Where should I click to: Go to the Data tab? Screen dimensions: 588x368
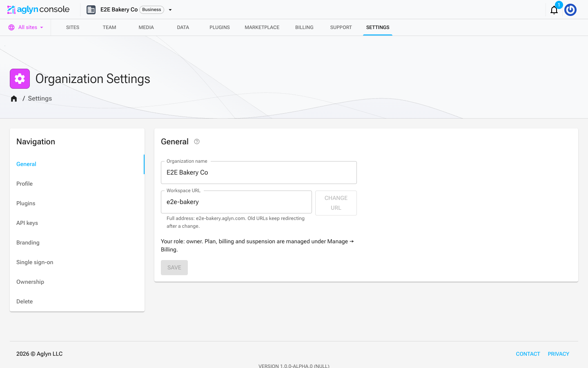point(183,27)
